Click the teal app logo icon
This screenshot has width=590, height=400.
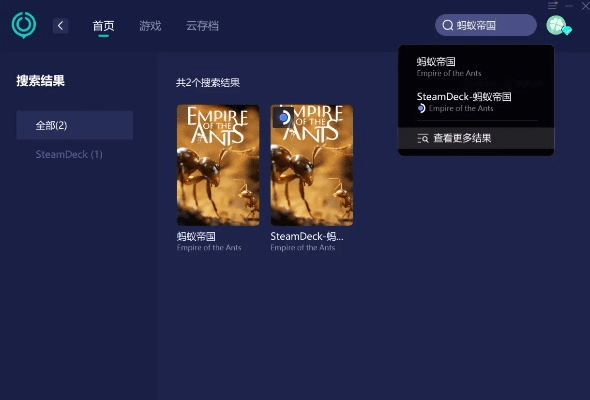click(24, 25)
